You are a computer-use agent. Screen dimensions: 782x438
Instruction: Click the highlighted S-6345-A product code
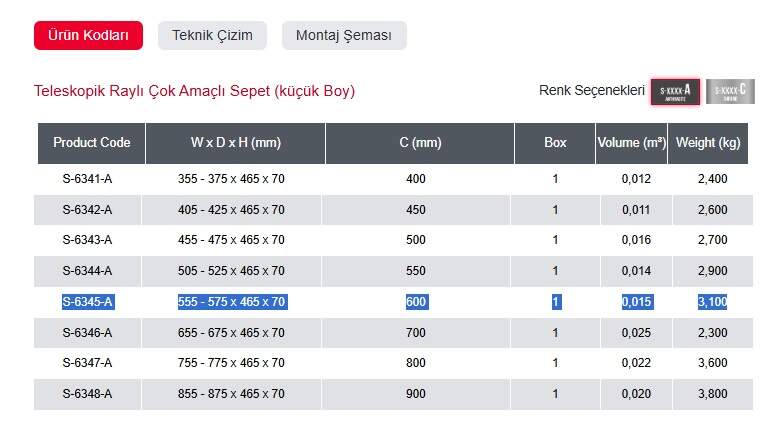click(x=87, y=302)
